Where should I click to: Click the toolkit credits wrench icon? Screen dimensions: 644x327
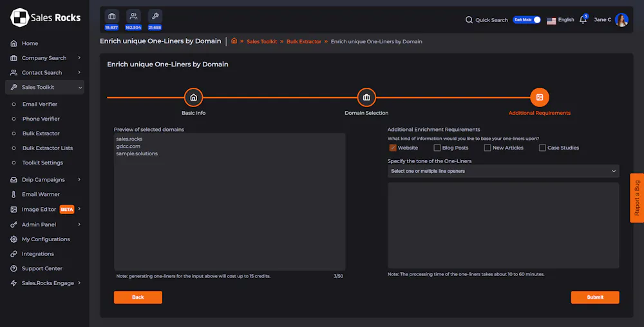point(155,16)
